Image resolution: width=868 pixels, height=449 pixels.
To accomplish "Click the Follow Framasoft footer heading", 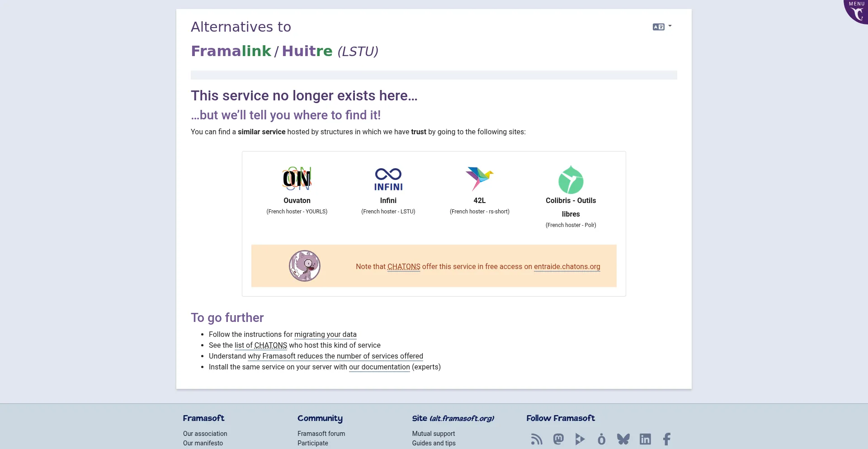I will pyautogui.click(x=561, y=418).
